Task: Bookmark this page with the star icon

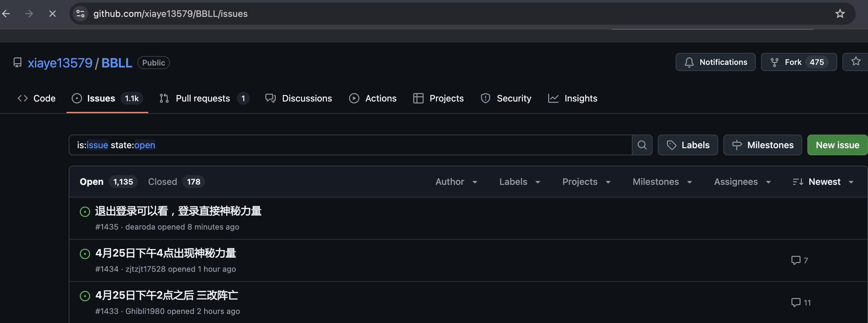Action: coord(840,14)
